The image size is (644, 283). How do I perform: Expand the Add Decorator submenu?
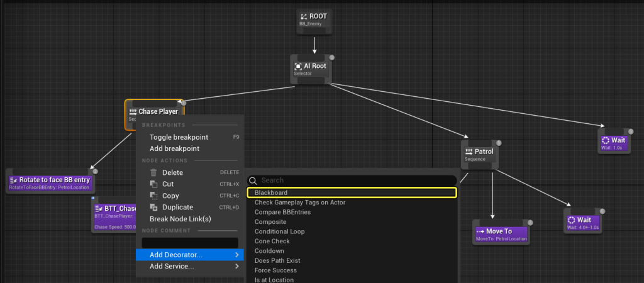click(189, 255)
